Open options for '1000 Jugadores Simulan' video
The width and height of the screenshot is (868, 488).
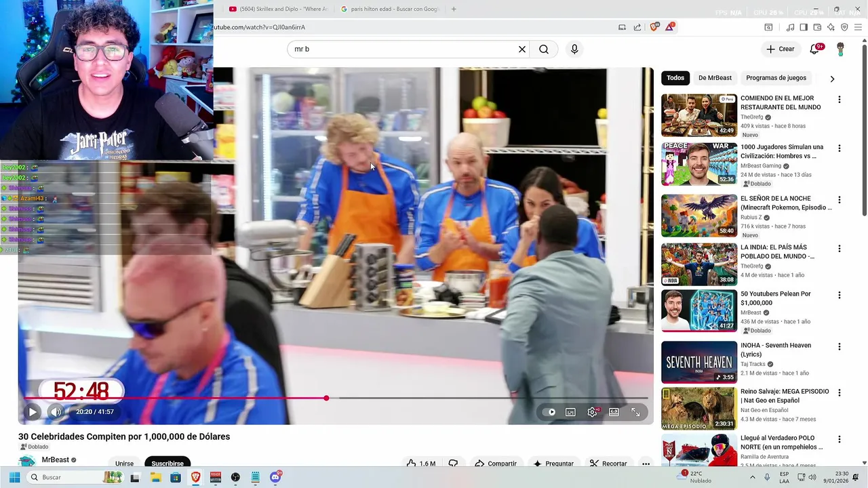tap(840, 148)
